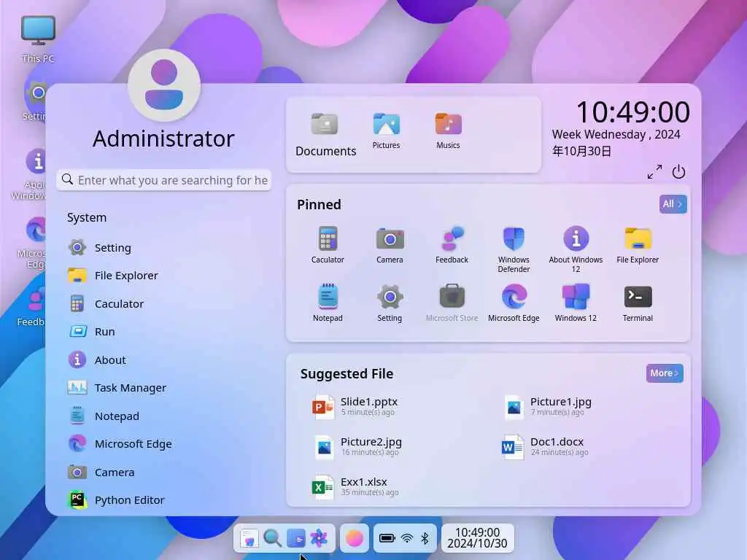Launch Microsoft Edge from Pinned grid

click(514, 303)
